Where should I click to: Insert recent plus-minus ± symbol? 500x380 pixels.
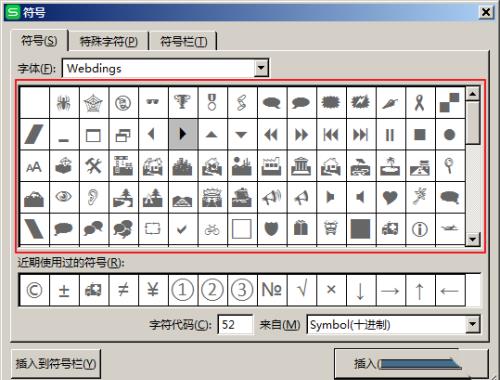64,290
